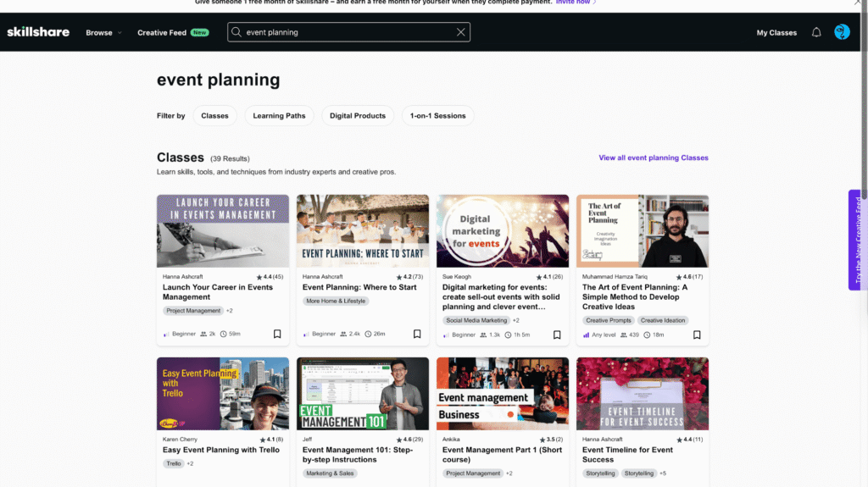Open Event Timeline for Event Success thumbnail

(x=643, y=394)
